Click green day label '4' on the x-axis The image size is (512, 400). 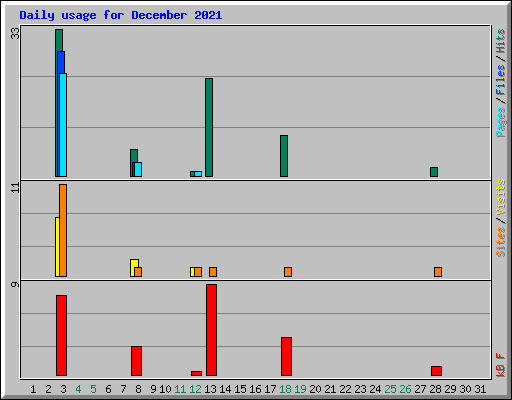pyautogui.click(x=78, y=389)
